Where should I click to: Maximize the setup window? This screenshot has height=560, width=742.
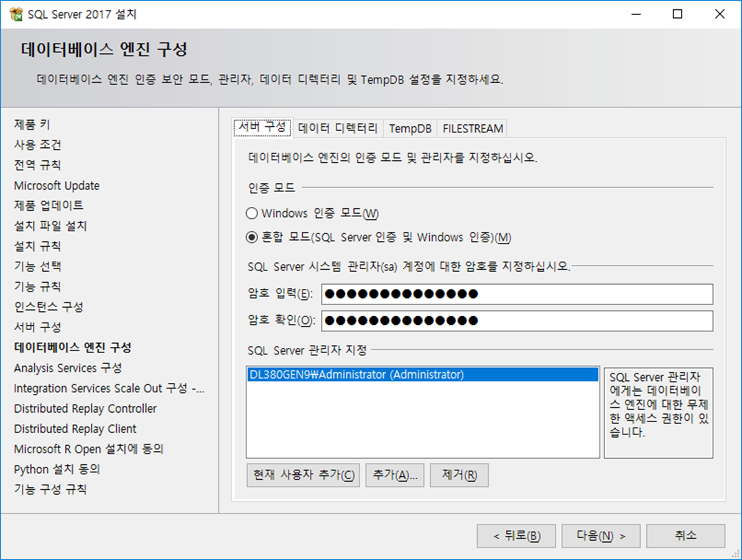click(678, 14)
